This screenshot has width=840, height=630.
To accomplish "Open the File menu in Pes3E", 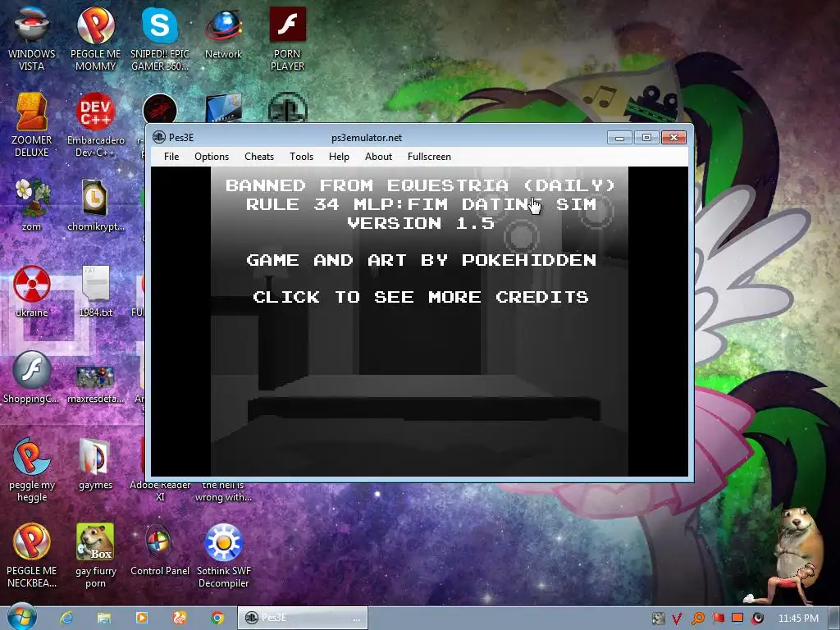I will pyautogui.click(x=171, y=157).
